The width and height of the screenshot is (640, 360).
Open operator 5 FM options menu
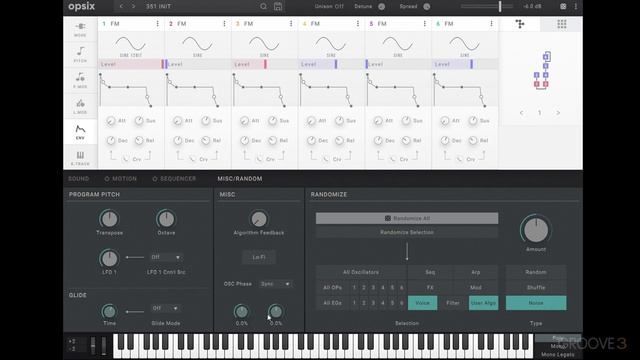coord(424,24)
